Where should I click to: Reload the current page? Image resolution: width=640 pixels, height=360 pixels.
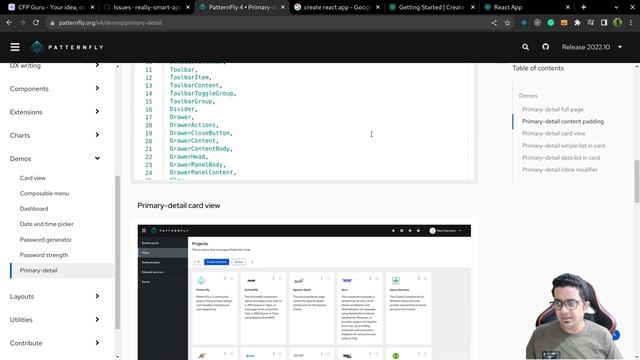point(36,23)
